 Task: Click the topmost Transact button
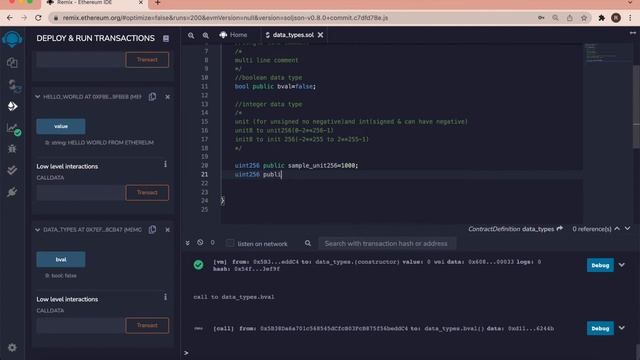point(147,60)
